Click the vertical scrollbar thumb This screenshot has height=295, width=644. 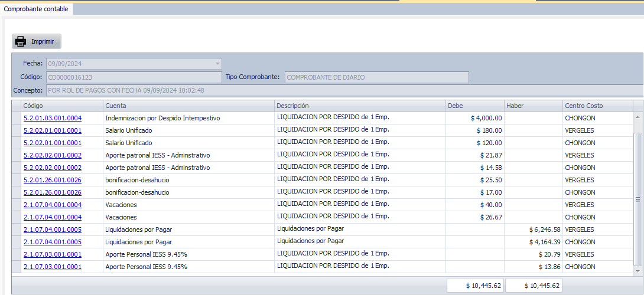(x=638, y=199)
